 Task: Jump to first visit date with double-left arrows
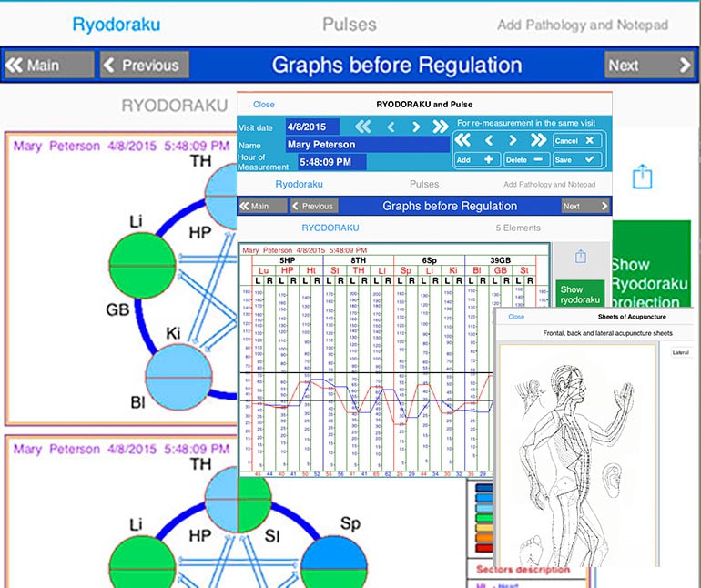point(362,127)
